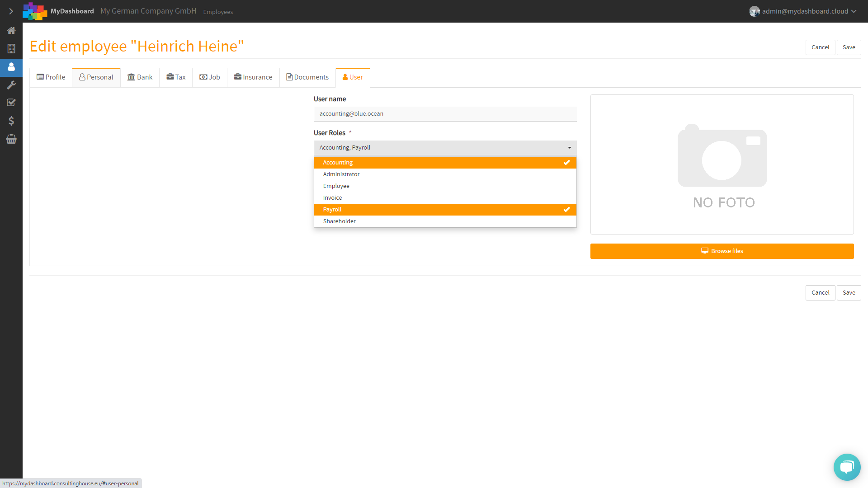
Task: Switch to the Personal tab
Action: click(x=96, y=77)
